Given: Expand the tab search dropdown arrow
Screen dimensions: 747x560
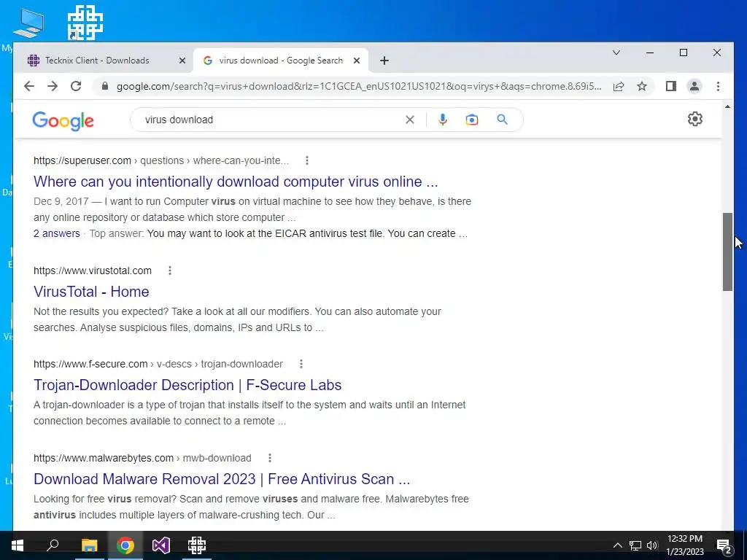Looking at the screenshot, I should click(x=616, y=52).
